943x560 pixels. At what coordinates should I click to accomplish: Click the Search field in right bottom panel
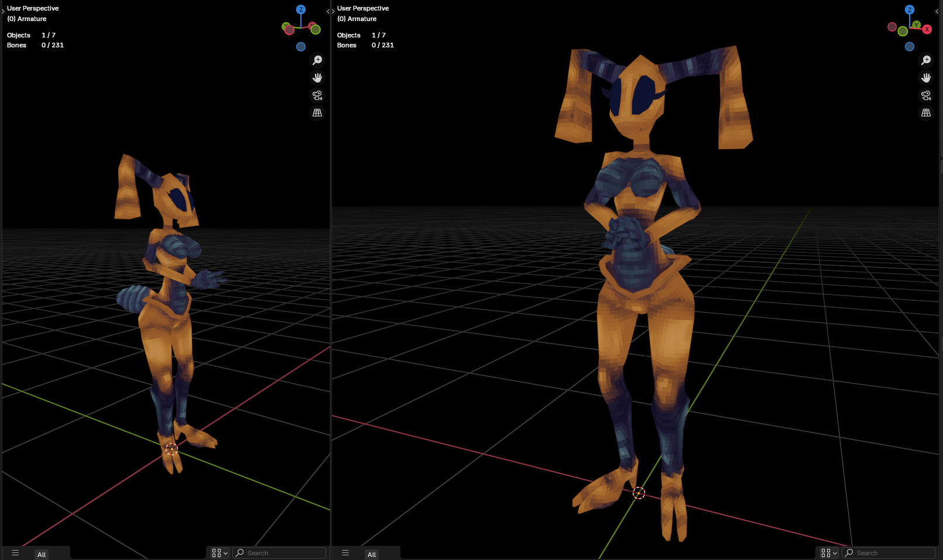(x=889, y=553)
